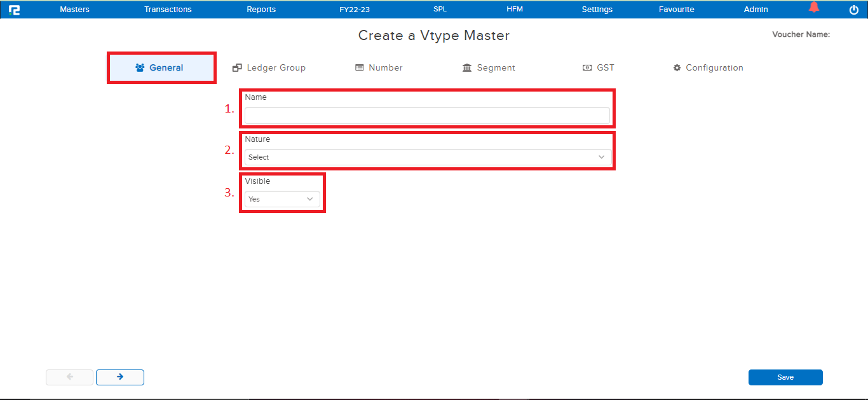Click the Ledger Group tab icon
Viewport: 868px width, 400px height.
[x=238, y=67]
